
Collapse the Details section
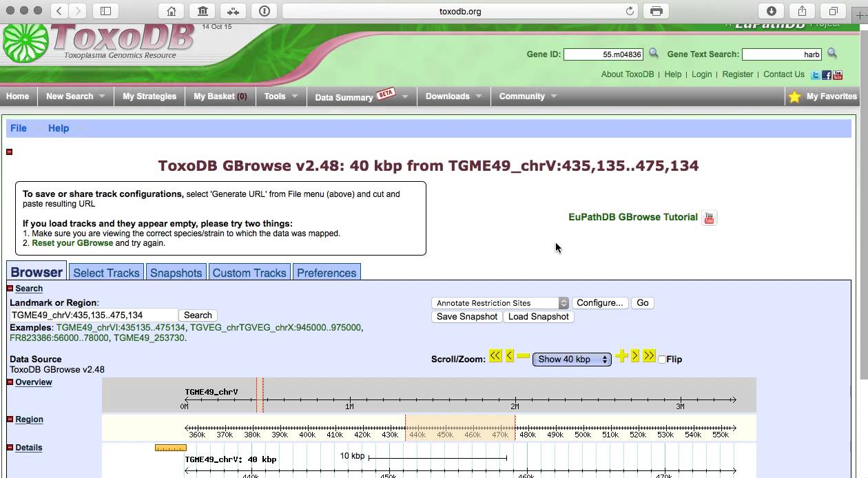click(10, 448)
